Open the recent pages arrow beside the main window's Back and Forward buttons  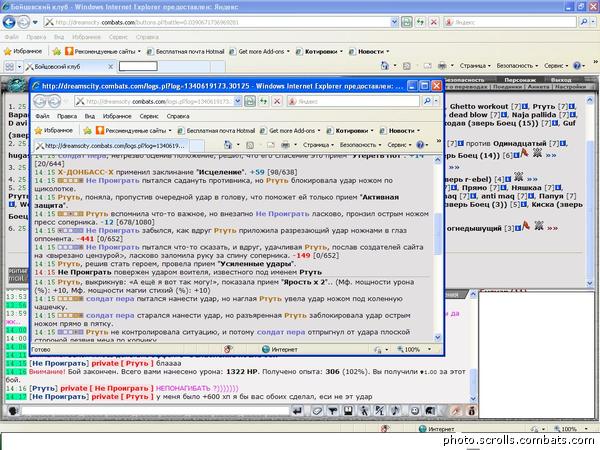(x=35, y=22)
